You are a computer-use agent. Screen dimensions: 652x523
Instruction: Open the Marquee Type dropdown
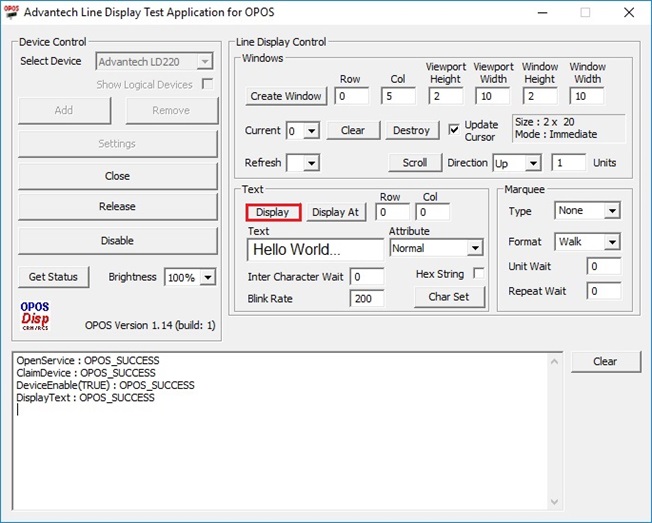click(x=611, y=211)
